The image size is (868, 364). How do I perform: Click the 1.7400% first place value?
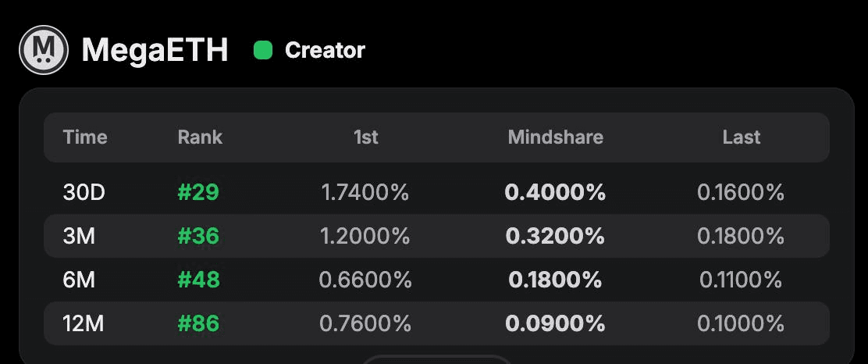(365, 193)
